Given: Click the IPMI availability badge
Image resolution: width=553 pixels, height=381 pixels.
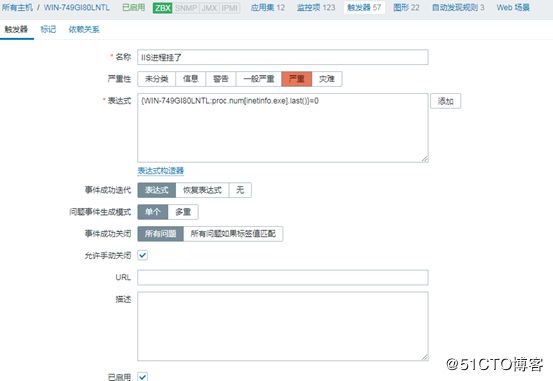Looking at the screenshot, I should (230, 8).
